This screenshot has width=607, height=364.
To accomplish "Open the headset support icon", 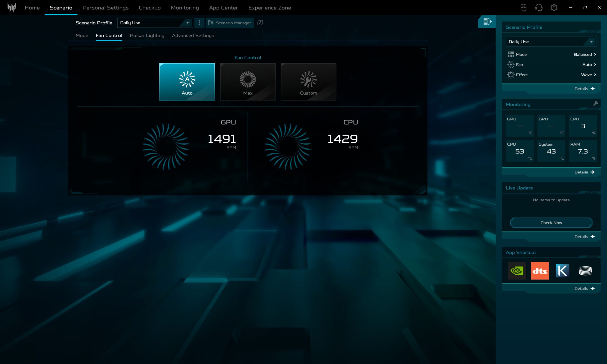I will pyautogui.click(x=538, y=8).
